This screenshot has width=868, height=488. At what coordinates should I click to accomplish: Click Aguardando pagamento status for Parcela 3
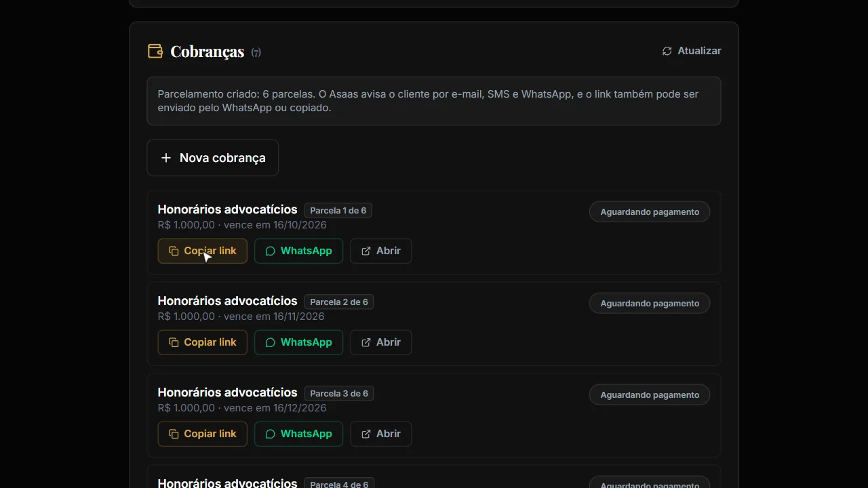click(650, 395)
